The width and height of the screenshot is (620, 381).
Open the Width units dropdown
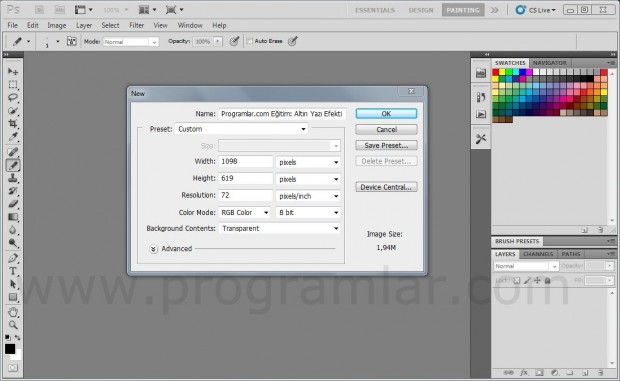[x=308, y=162]
